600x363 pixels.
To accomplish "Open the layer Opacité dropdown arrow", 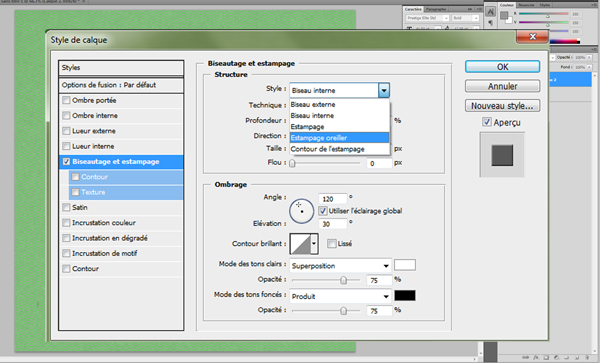I will pos(589,57).
